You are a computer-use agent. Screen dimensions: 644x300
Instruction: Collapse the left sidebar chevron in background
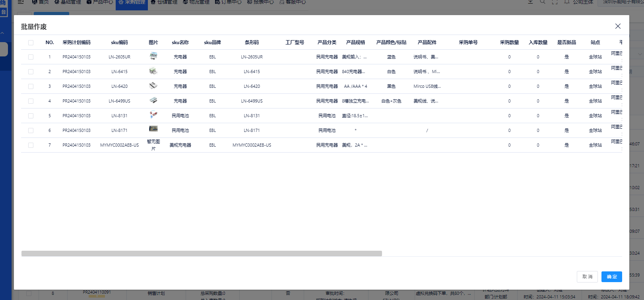(2, 33)
